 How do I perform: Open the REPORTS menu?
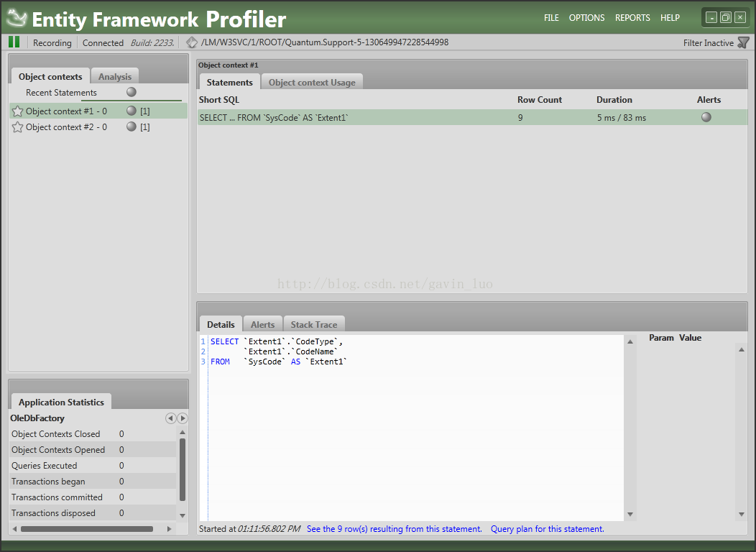(x=632, y=18)
